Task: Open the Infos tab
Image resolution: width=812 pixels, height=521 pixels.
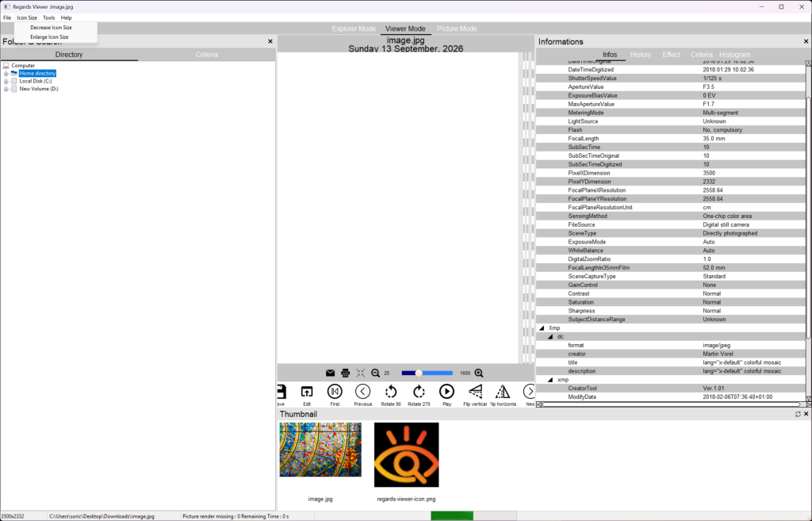Action: (x=610, y=55)
